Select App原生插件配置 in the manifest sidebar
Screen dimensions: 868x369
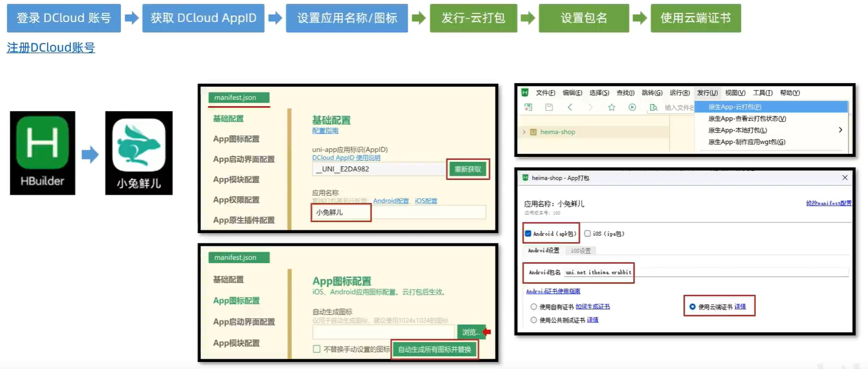tap(243, 220)
